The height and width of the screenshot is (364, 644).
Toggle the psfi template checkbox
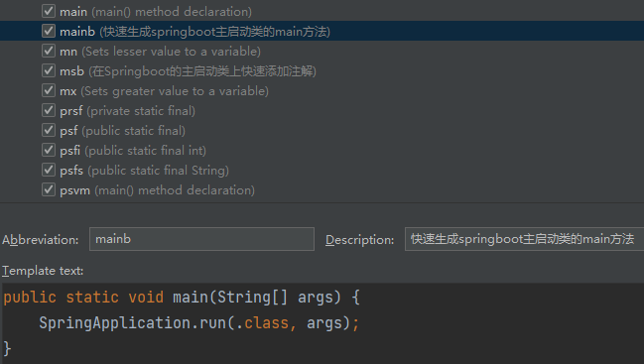click(x=49, y=150)
